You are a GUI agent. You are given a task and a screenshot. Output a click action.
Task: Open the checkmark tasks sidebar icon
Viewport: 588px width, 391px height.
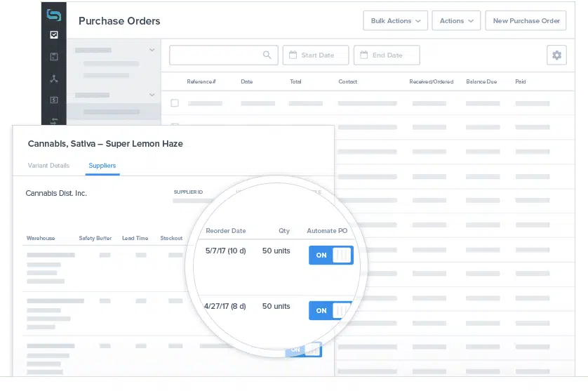(54, 34)
